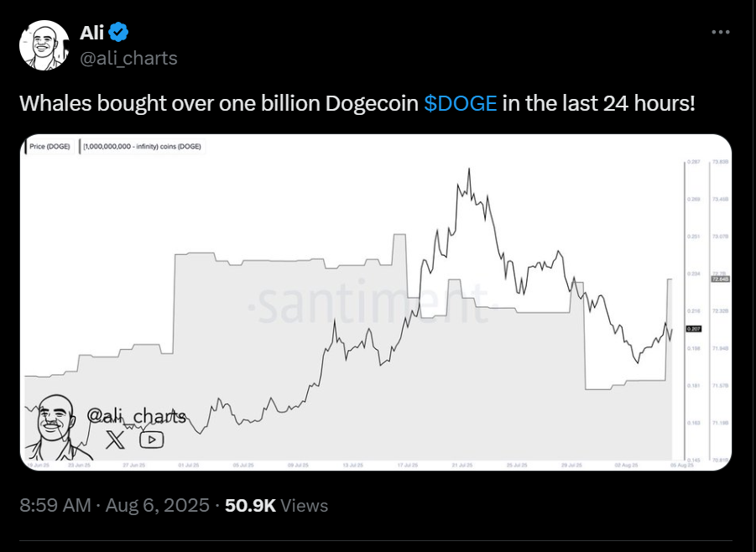Click the 50.9K Views count
Image resolution: width=756 pixels, height=552 pixels.
point(277,505)
